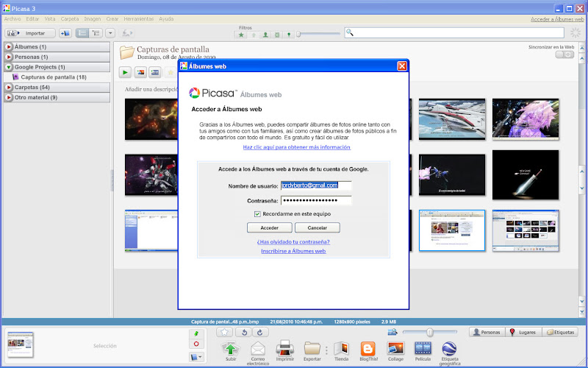Screen dimensions: 588x368
Task: Filter to show only videos
Action: [277, 35]
